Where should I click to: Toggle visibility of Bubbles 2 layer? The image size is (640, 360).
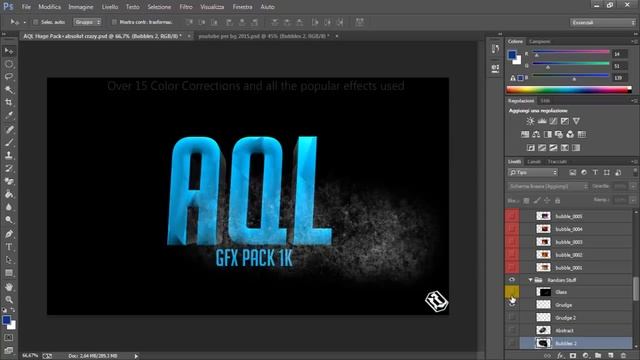(512, 343)
